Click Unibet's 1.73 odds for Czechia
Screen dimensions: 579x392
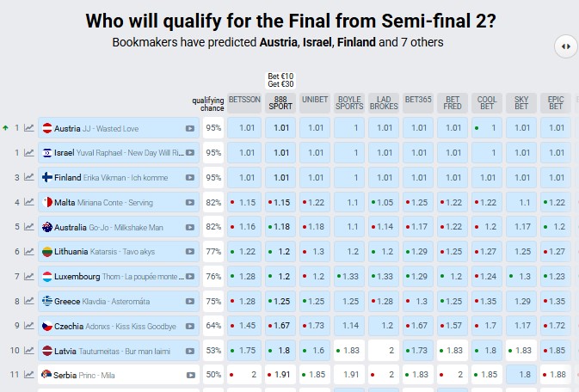tap(315, 326)
